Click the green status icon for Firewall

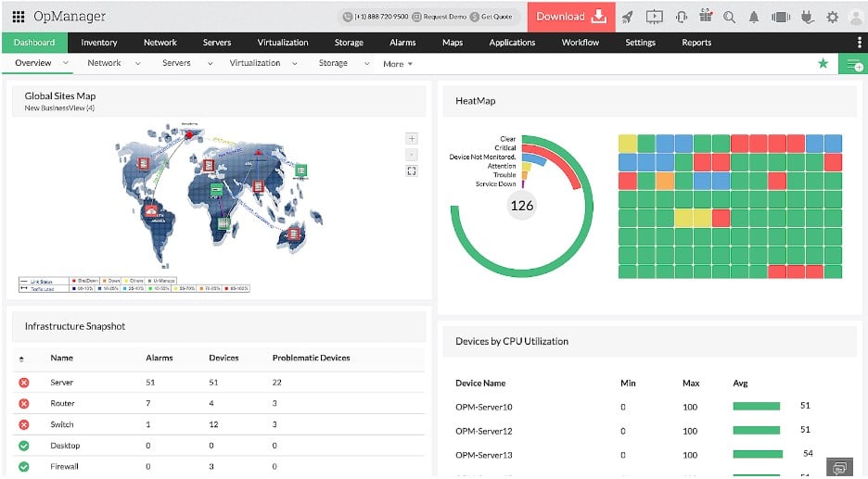[x=24, y=467]
